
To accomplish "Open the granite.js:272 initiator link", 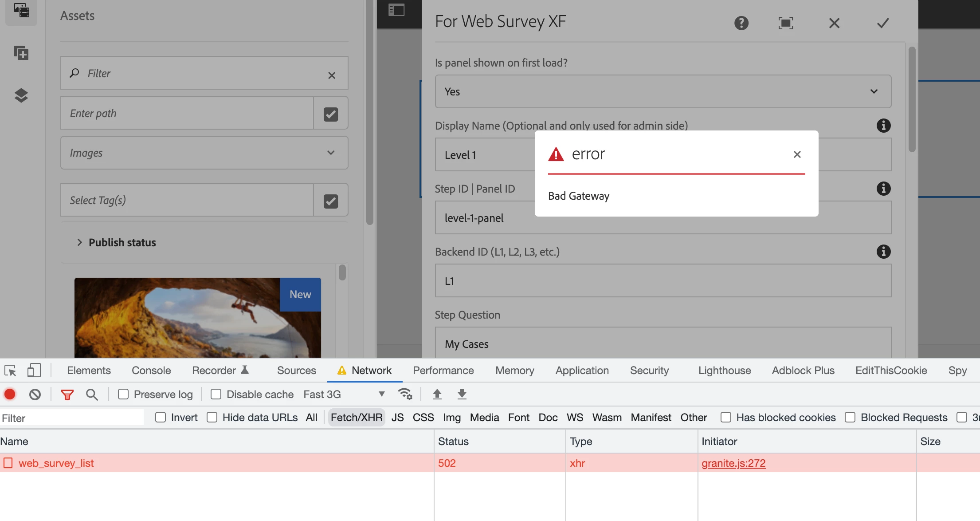I will click(x=733, y=463).
